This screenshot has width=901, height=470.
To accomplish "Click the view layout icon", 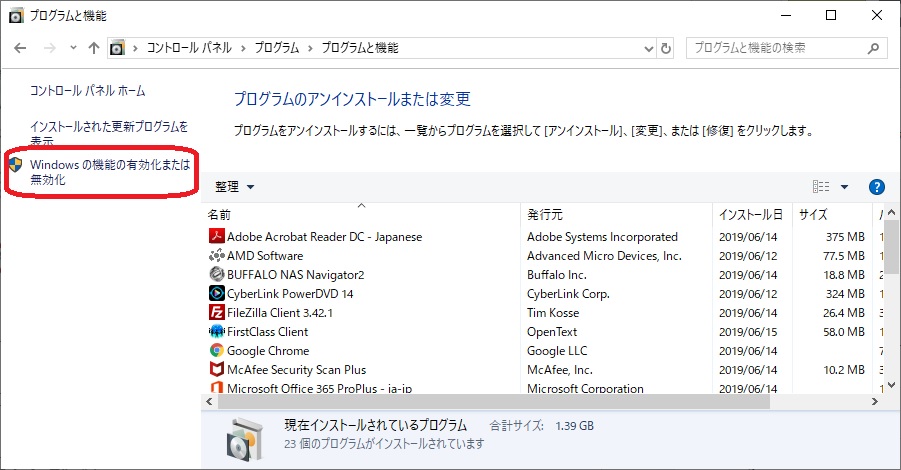I will [x=821, y=186].
